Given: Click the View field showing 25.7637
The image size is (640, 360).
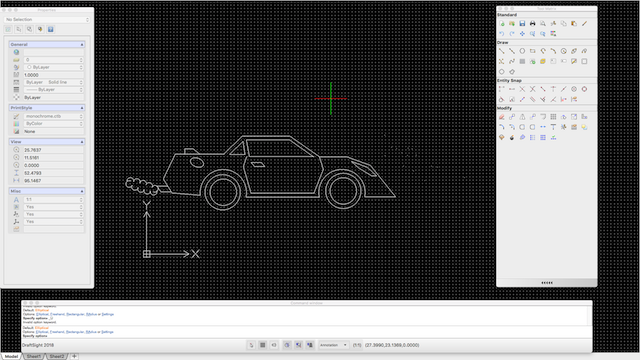Looking at the screenshot, I should pyautogui.click(x=53, y=150).
